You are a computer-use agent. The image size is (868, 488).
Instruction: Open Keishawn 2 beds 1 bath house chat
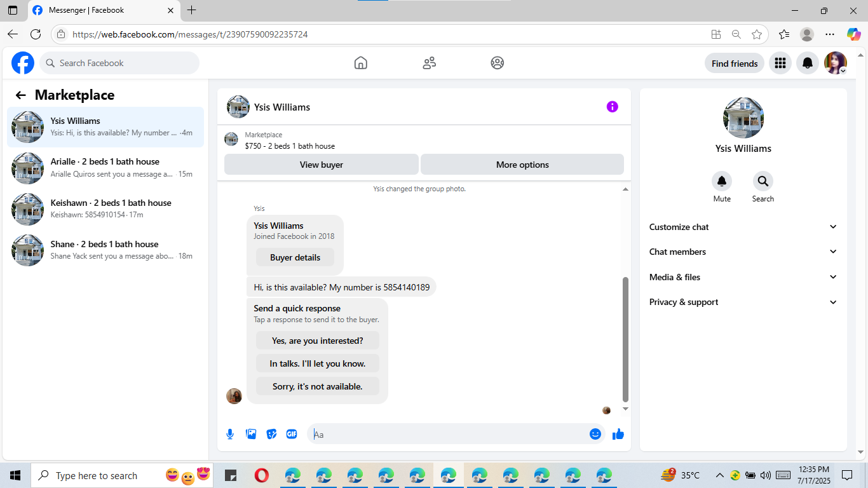point(105,209)
